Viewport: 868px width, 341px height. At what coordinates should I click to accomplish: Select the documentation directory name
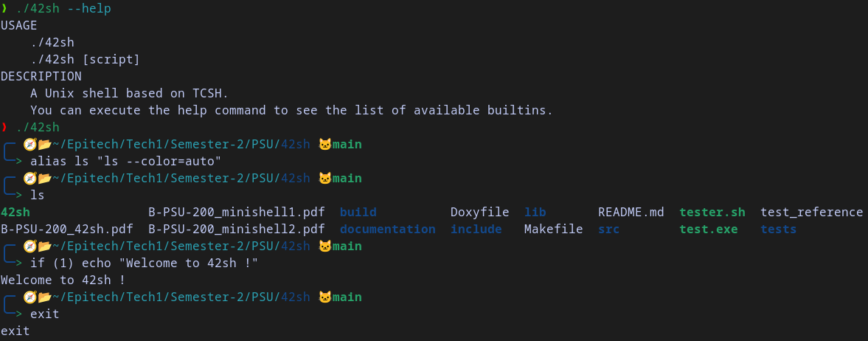pyautogui.click(x=387, y=229)
